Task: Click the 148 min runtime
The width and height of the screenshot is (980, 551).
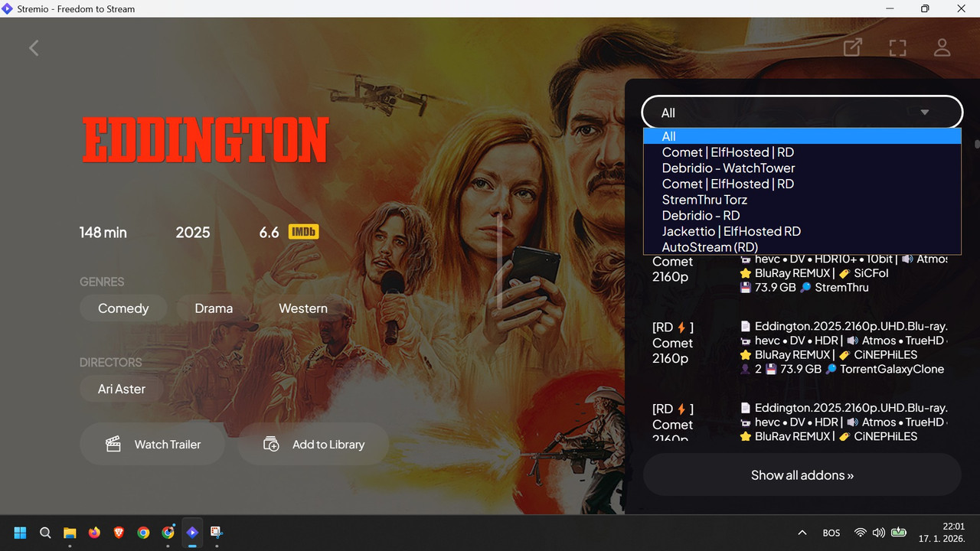Action: (103, 233)
